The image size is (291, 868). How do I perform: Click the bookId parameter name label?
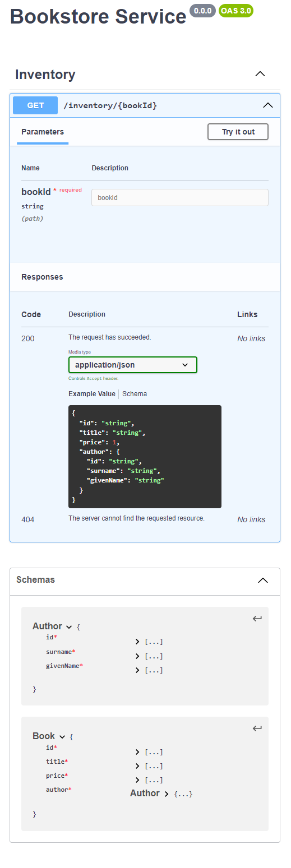pos(36,192)
